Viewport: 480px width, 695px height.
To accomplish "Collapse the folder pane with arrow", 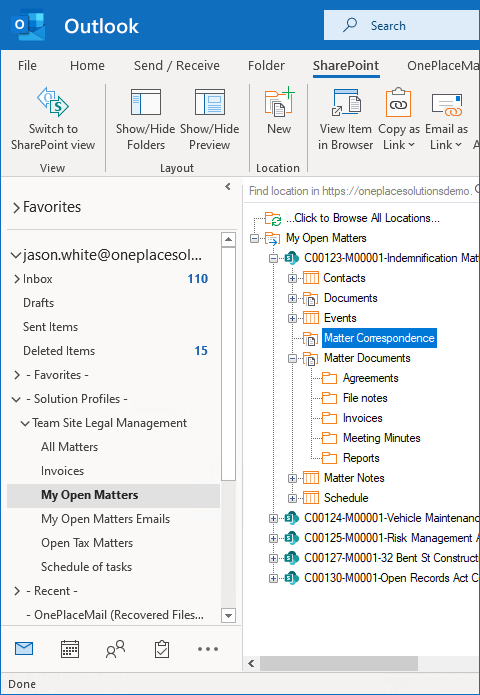I will pyautogui.click(x=228, y=187).
